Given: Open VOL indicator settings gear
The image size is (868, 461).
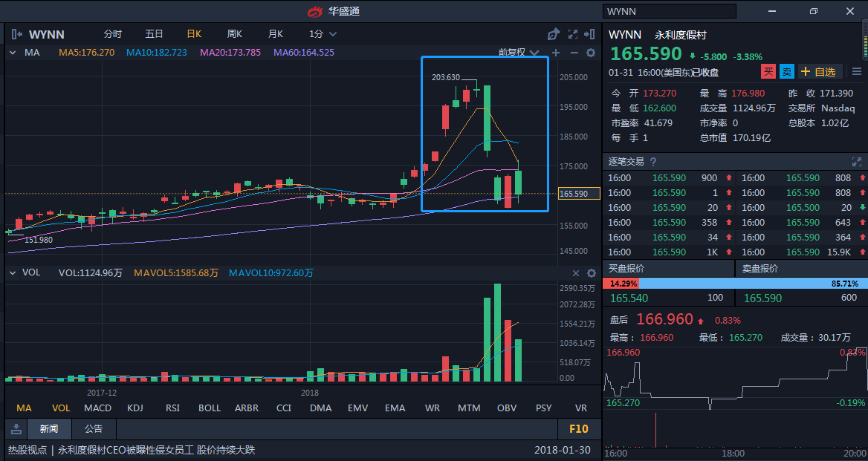Looking at the screenshot, I should tap(591, 273).
